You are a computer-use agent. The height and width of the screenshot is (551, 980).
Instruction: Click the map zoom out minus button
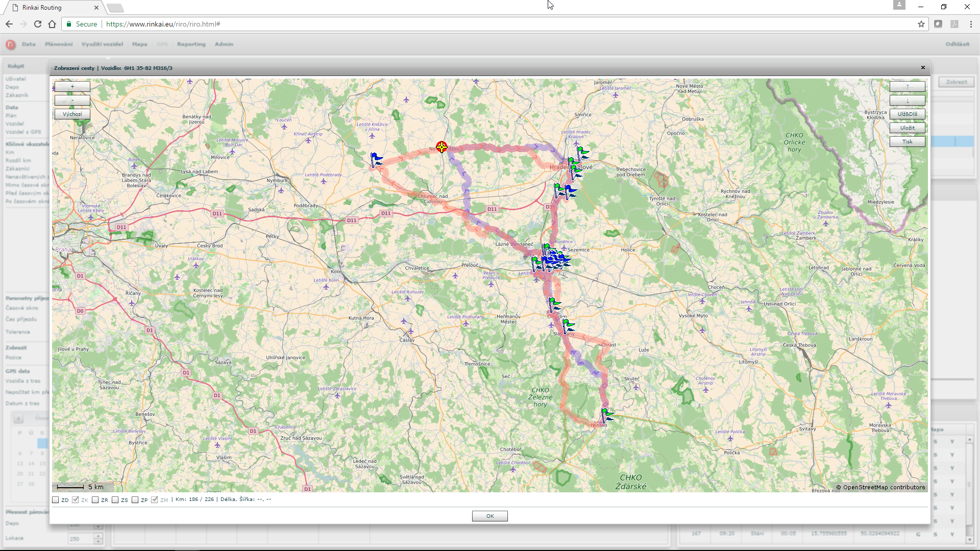coord(72,101)
